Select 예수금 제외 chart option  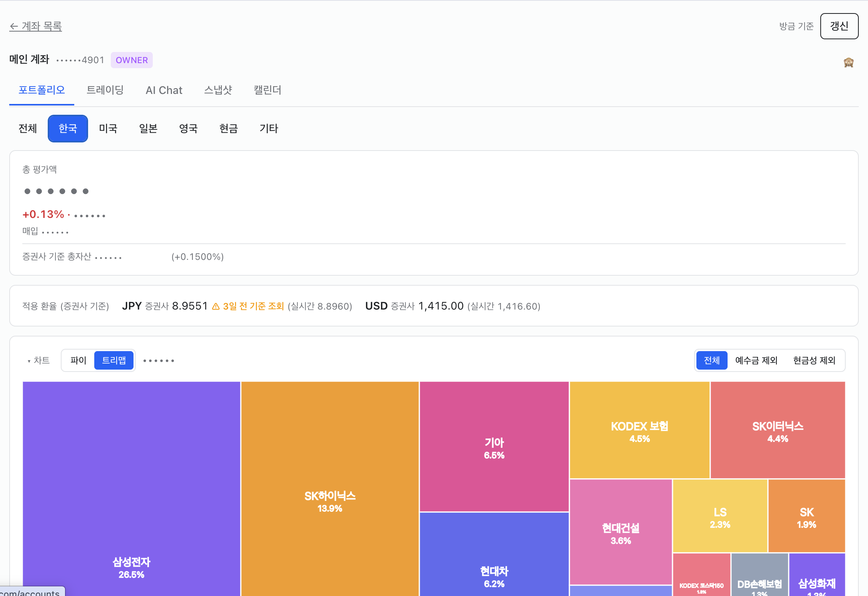click(x=756, y=360)
